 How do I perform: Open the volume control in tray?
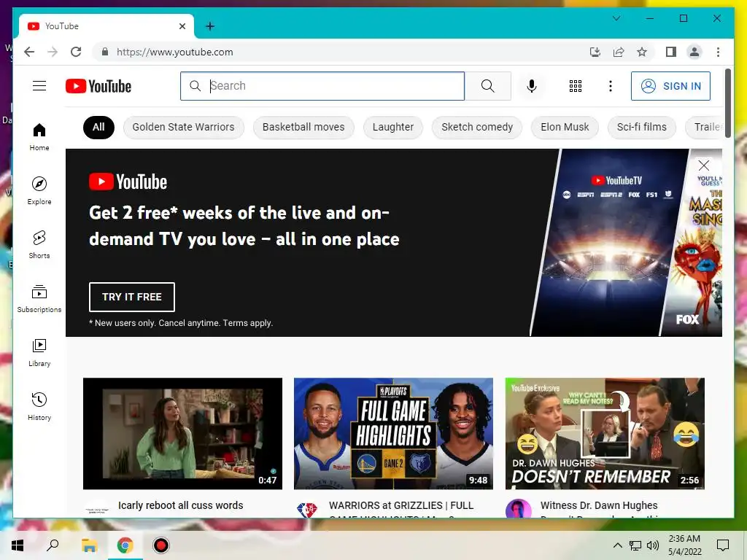[x=653, y=545]
